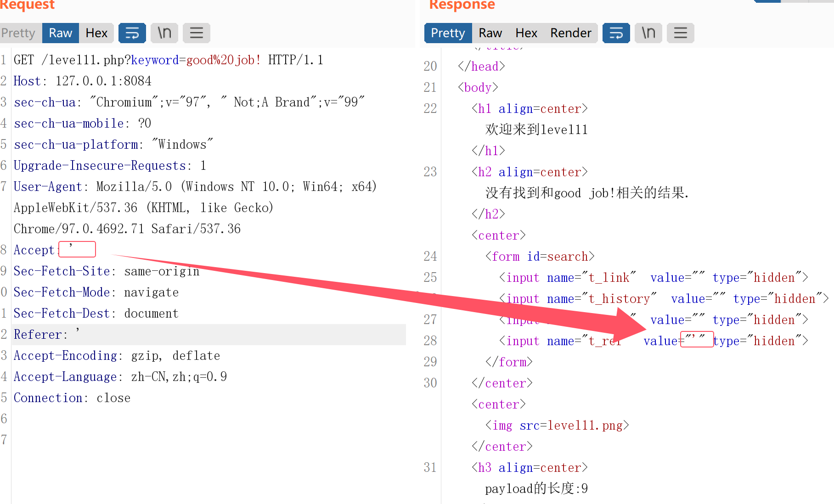834x504 pixels.
Task: Select the Pretty tab in Response pane
Action: pos(448,33)
